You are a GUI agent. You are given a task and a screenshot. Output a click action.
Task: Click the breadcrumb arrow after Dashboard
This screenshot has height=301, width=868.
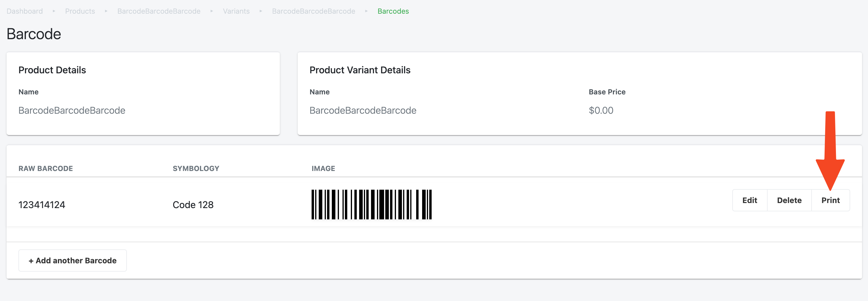pos(54,11)
